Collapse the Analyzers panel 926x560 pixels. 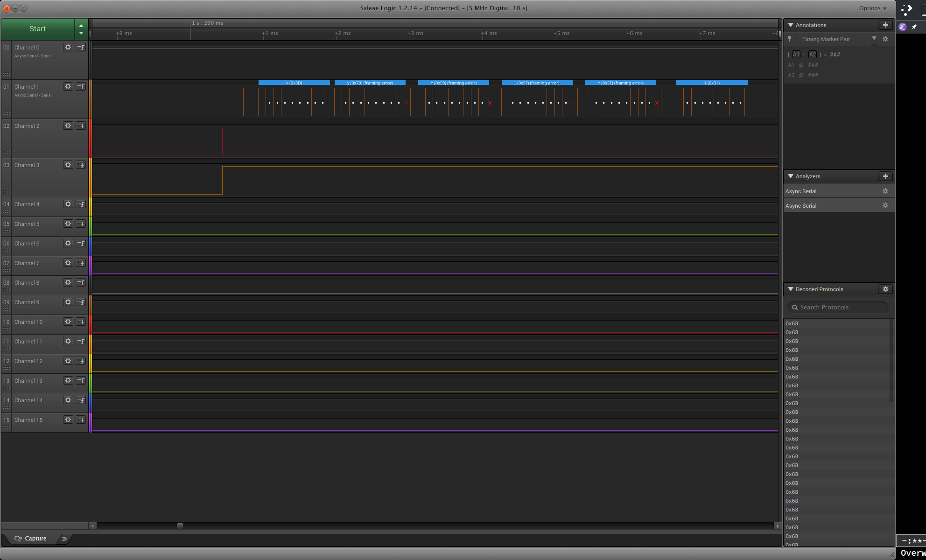pos(791,176)
